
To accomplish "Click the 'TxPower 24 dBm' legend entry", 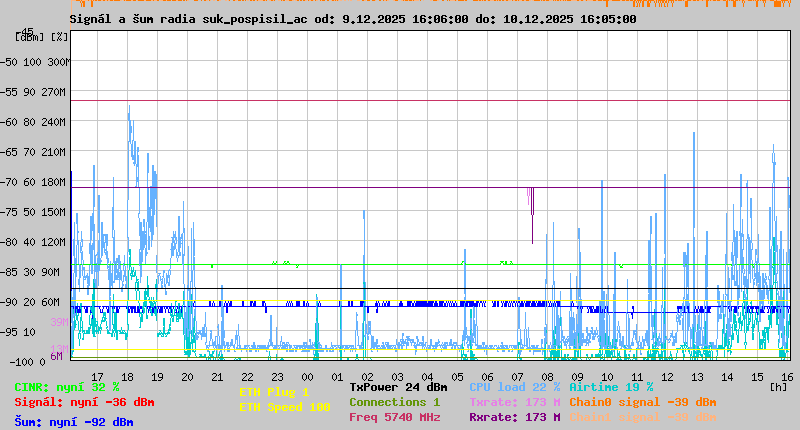I will tap(398, 388).
